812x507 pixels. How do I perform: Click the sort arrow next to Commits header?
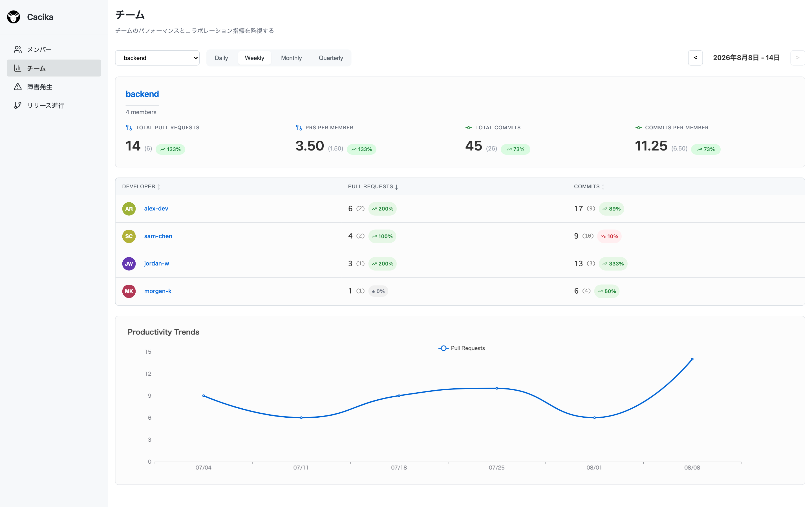tap(603, 187)
